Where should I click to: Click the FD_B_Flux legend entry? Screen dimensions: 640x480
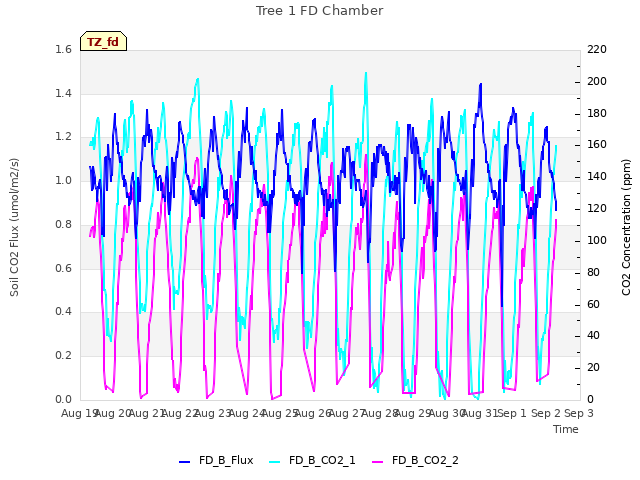tap(216, 460)
